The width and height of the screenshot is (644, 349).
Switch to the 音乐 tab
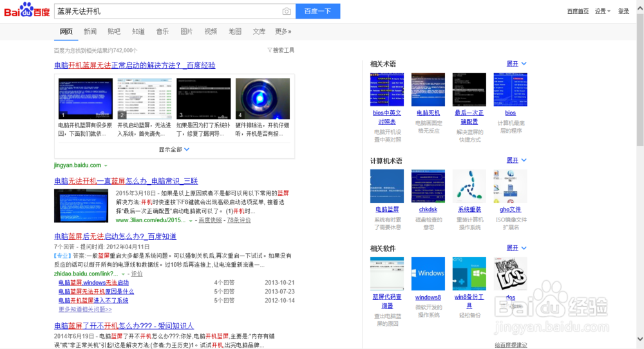click(x=162, y=32)
